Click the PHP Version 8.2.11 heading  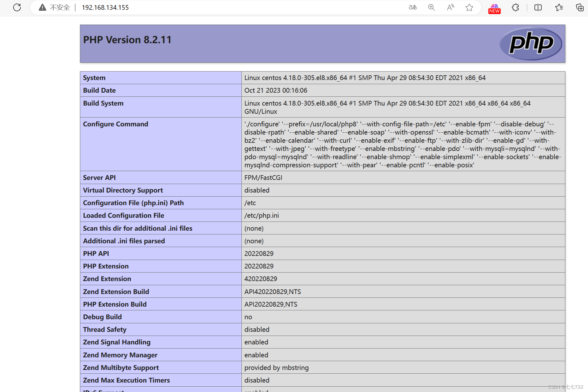coord(127,40)
